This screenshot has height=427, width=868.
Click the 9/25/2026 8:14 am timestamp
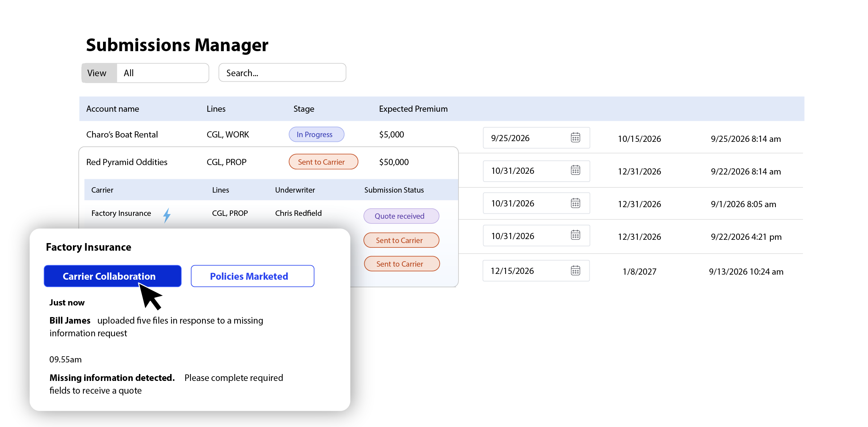(745, 139)
